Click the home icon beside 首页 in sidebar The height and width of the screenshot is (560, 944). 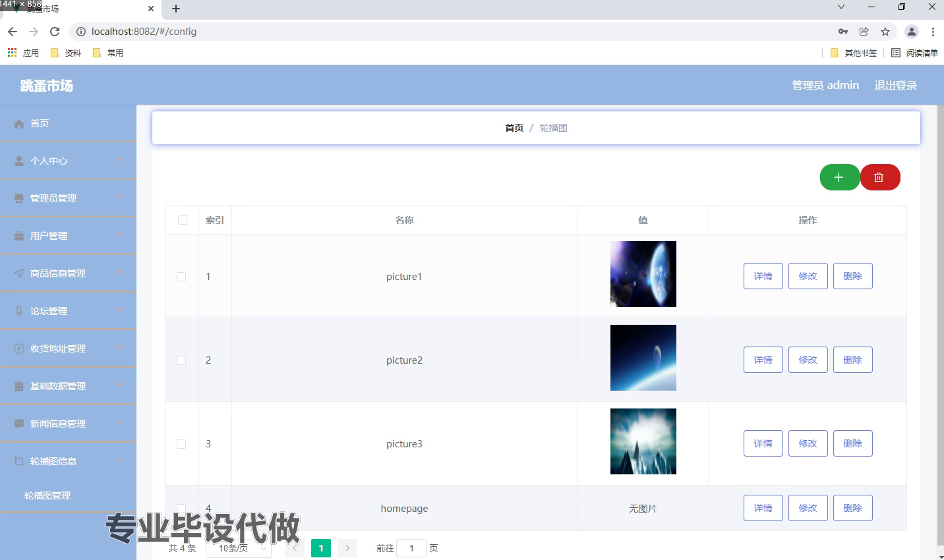click(x=19, y=124)
